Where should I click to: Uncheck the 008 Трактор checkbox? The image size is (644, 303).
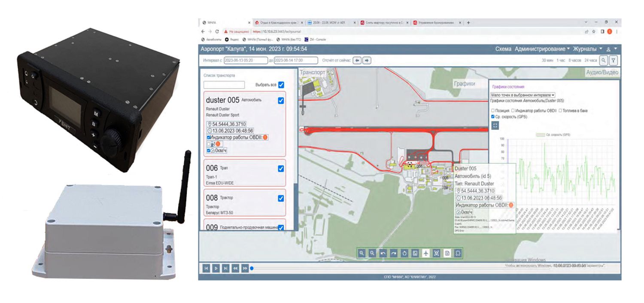[x=281, y=198]
